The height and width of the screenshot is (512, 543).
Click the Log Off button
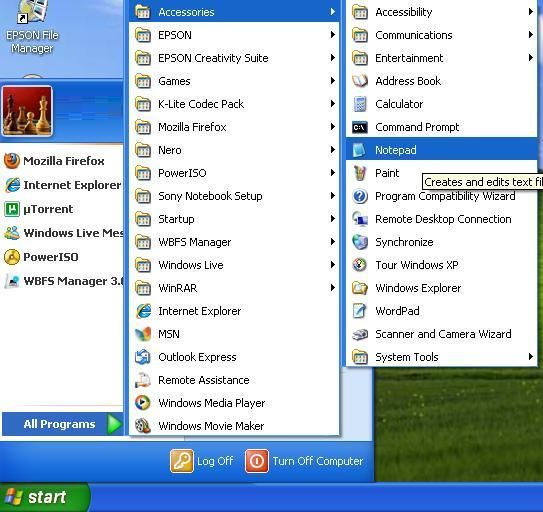pyautogui.click(x=202, y=461)
